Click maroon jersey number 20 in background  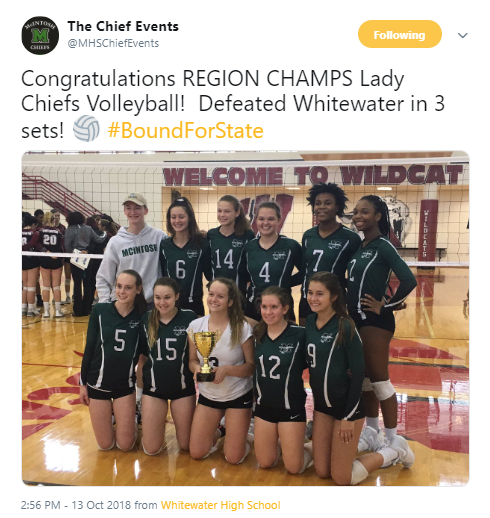(49, 239)
